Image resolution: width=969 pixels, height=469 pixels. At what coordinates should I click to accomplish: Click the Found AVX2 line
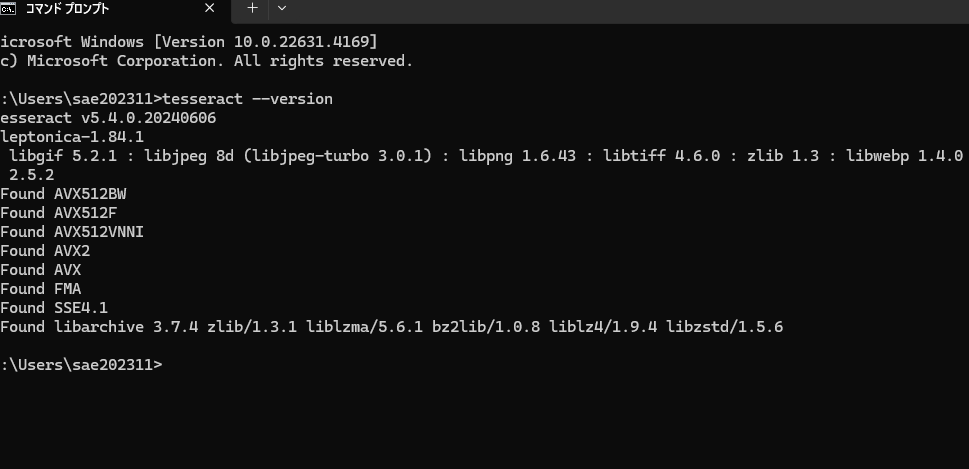click(x=45, y=251)
